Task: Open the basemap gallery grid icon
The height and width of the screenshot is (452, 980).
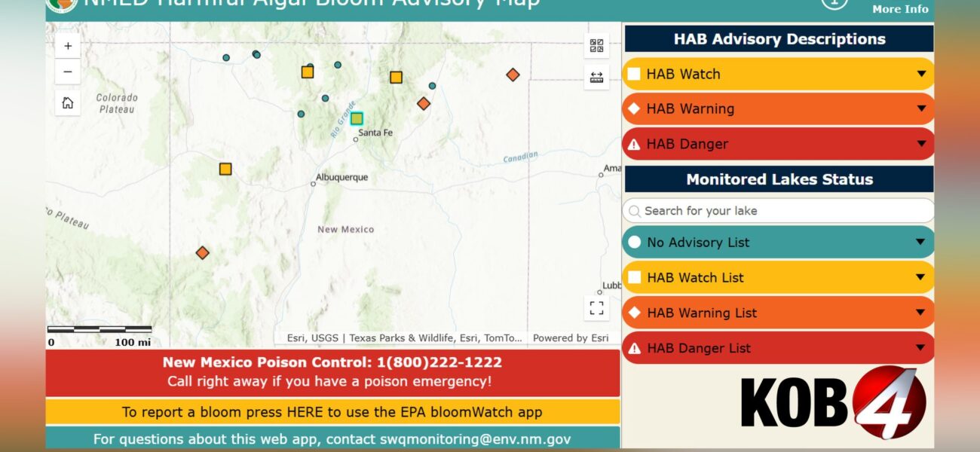Action: [596, 46]
